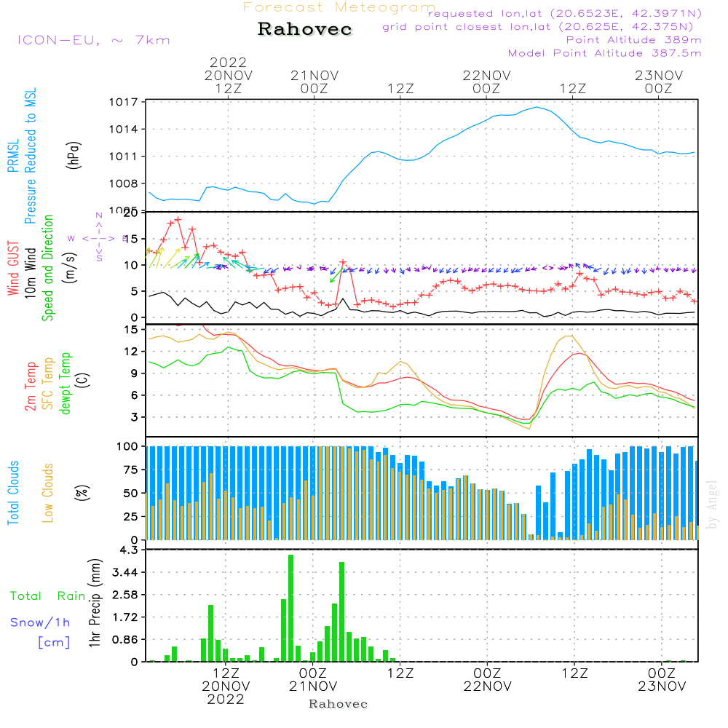Click the bottom '00Z 21NOV' time label
Viewport: 728px width, 728px height.
tap(313, 680)
